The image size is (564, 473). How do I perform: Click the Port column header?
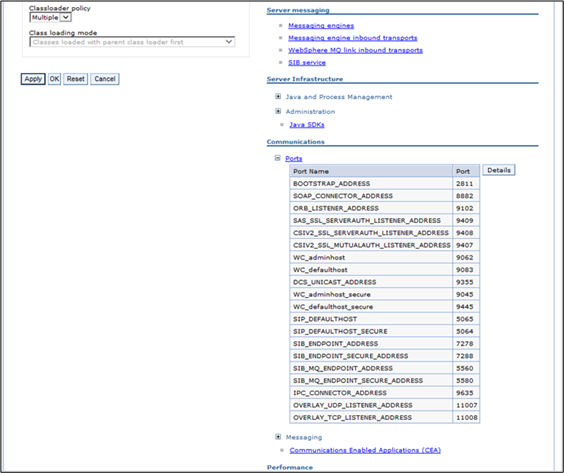tap(466, 171)
